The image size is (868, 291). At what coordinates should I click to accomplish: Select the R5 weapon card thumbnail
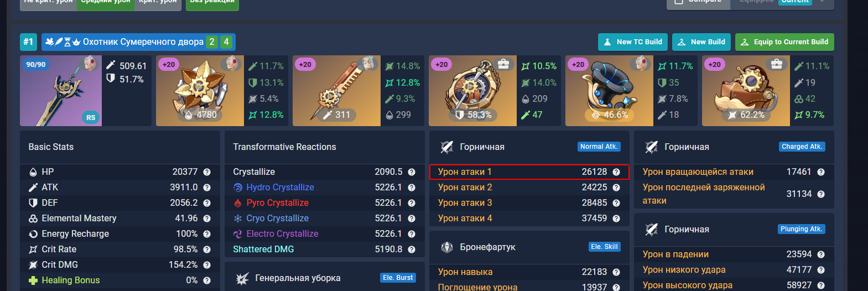pos(61,91)
